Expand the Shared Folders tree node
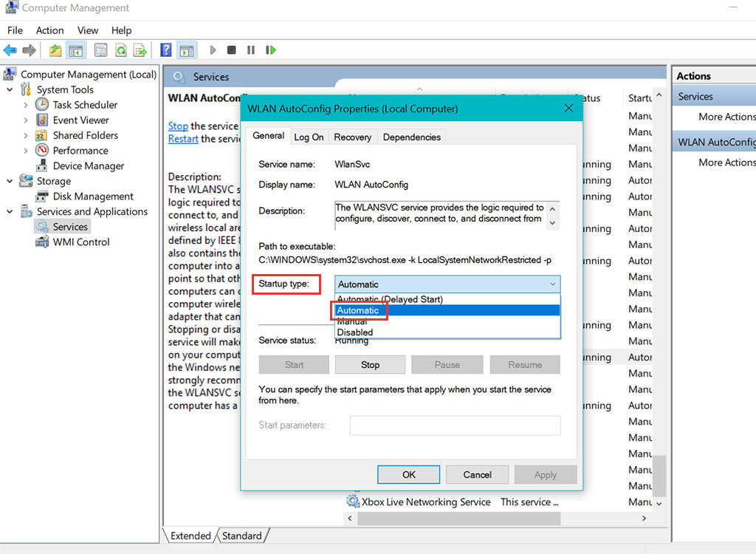The image size is (756, 554). click(x=26, y=136)
